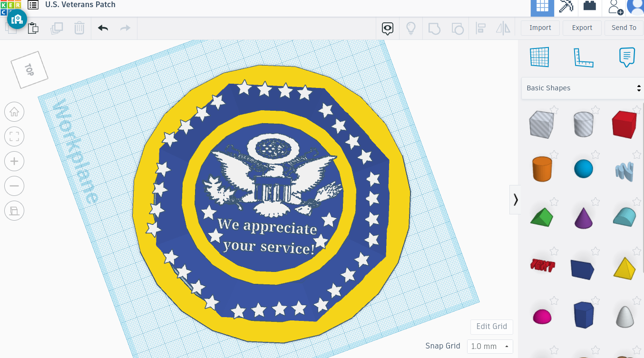Select the Workplane tool
The width and height of the screenshot is (644, 358).
coord(540,57)
